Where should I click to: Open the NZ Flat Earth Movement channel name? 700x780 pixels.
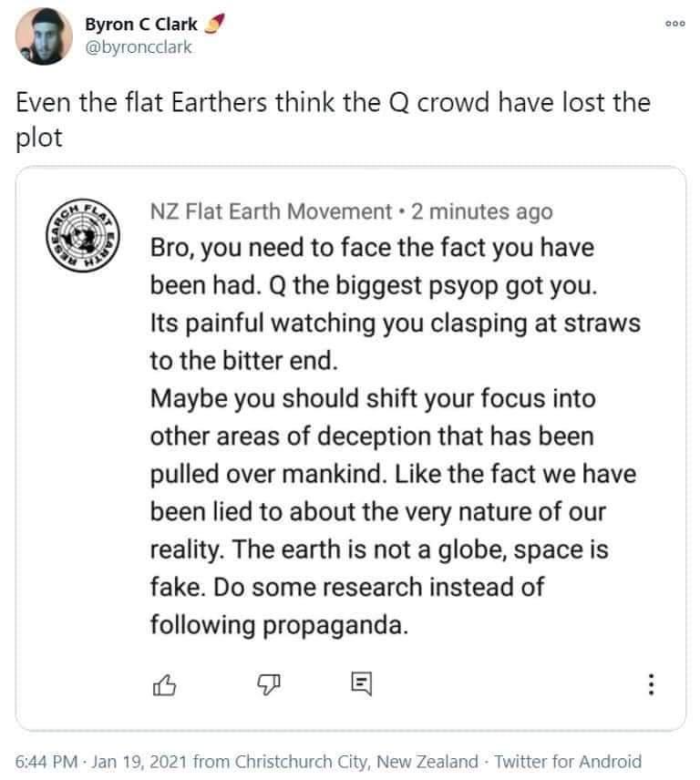pyautogui.click(x=270, y=211)
